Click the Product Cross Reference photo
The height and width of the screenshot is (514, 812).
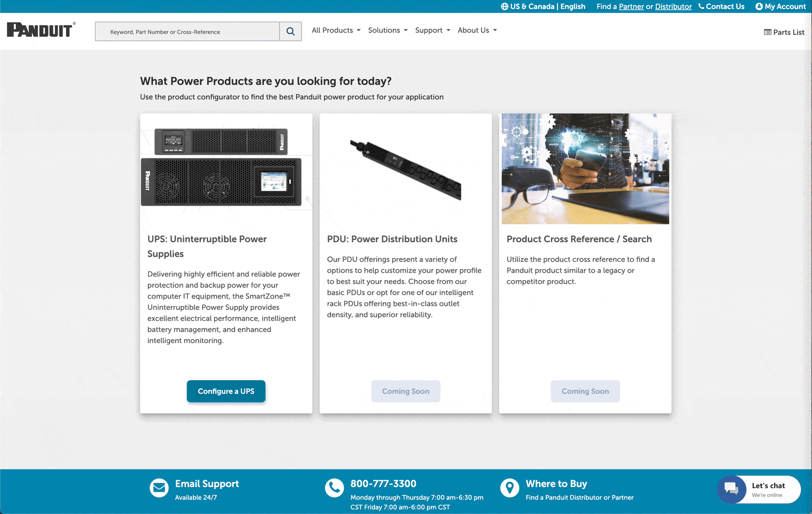(585, 169)
